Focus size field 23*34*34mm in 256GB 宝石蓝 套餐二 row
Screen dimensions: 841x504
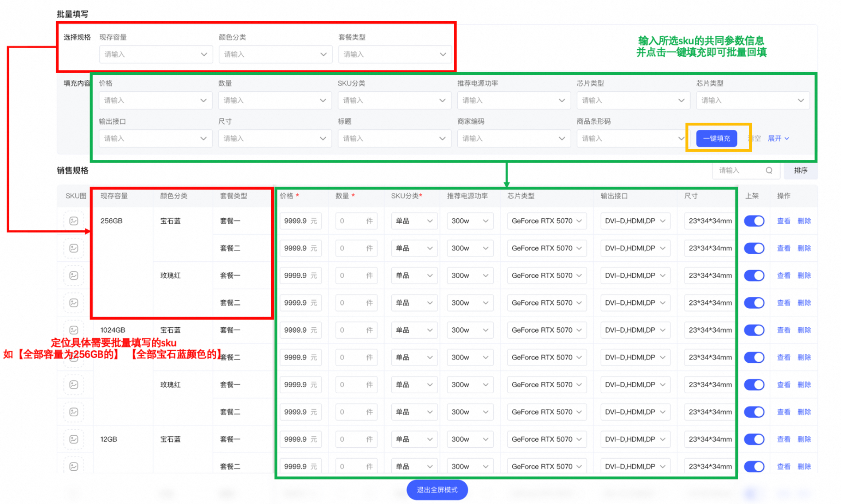click(x=709, y=248)
